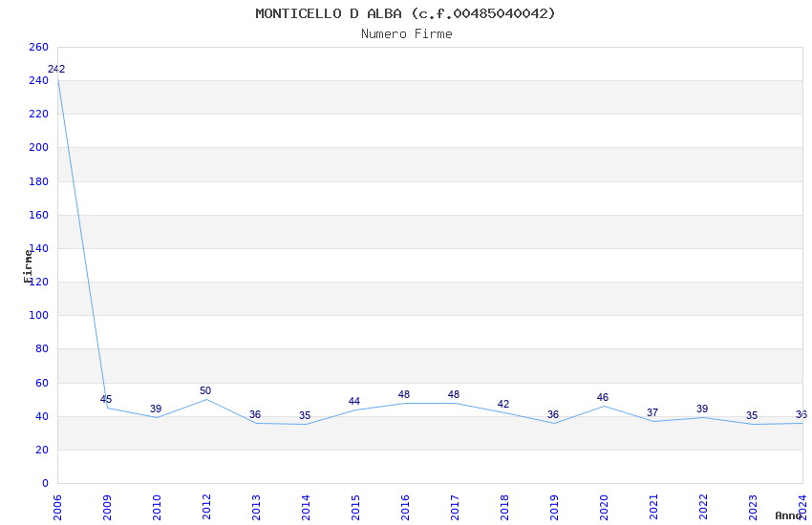Click the data label 48 above 2016

coord(404,394)
